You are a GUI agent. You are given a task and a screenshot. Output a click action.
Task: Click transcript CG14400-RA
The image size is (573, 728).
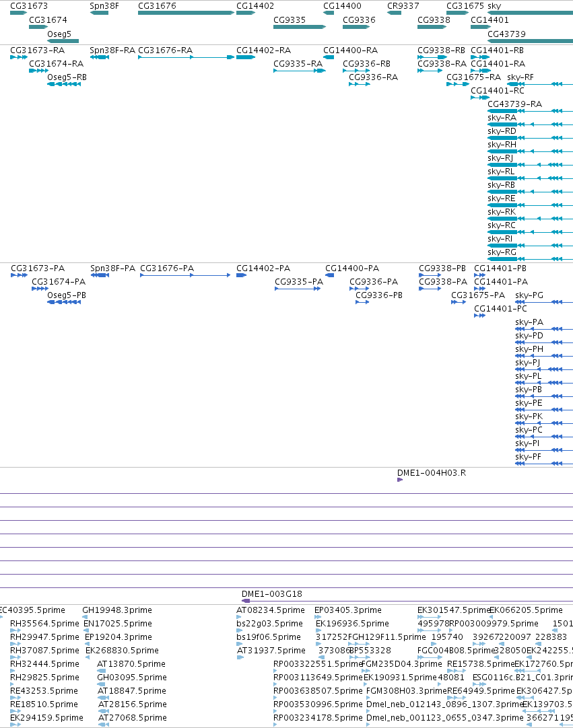point(350,50)
